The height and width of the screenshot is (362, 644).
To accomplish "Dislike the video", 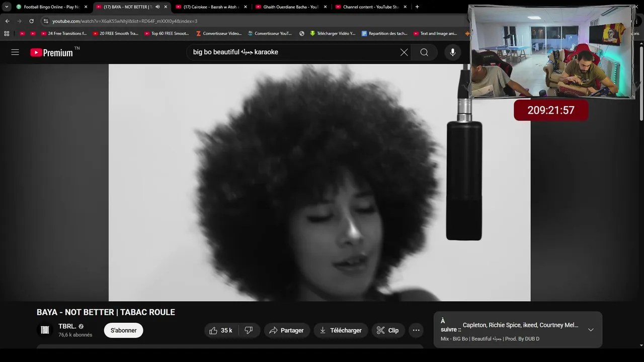I will point(249,330).
